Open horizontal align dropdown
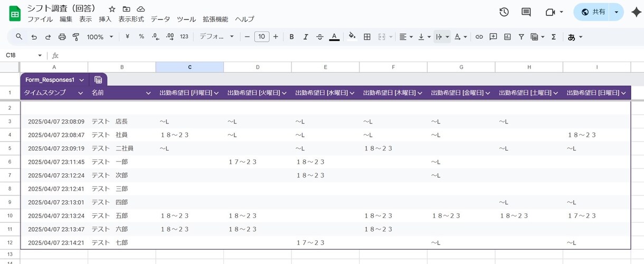Viewport: 644px width, 264px height. coord(406,37)
